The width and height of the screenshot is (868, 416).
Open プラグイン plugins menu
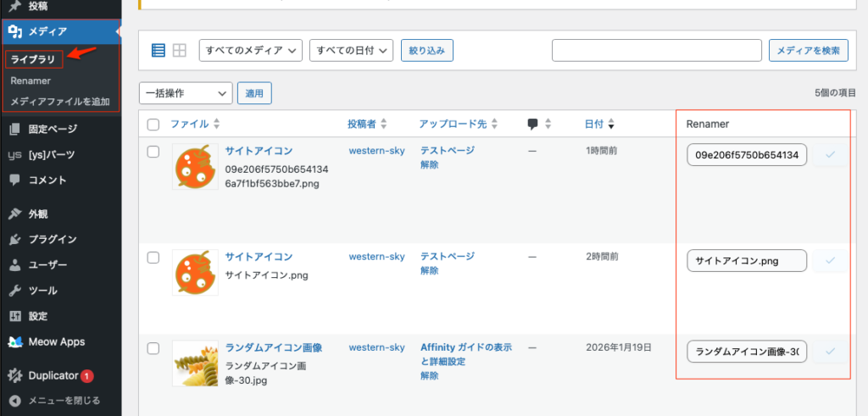52,239
